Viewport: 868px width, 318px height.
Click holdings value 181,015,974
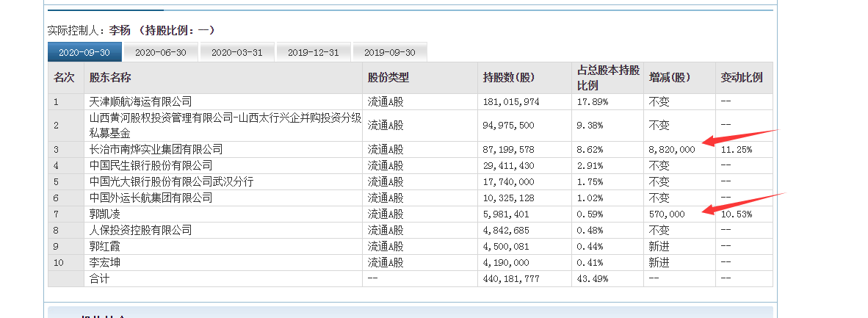(511, 103)
